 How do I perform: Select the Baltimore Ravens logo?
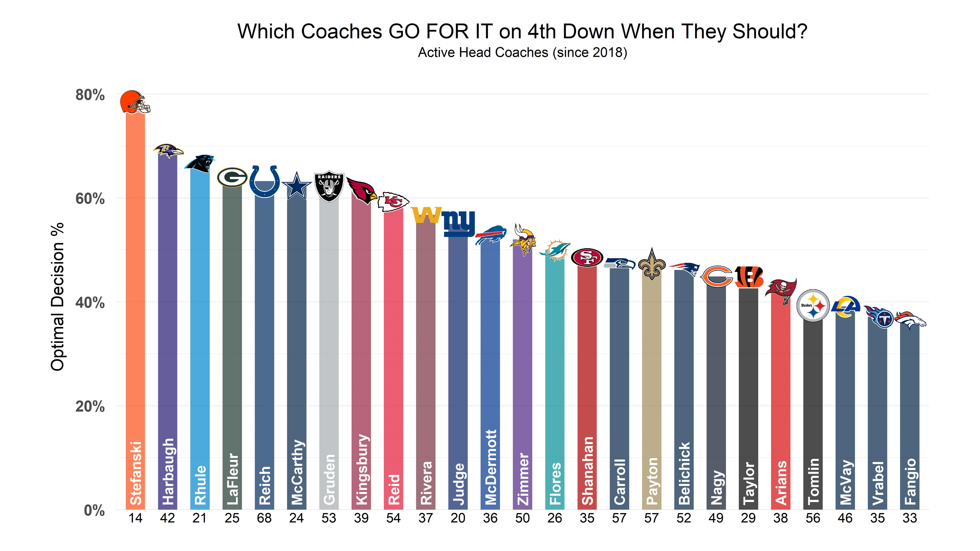pos(168,151)
